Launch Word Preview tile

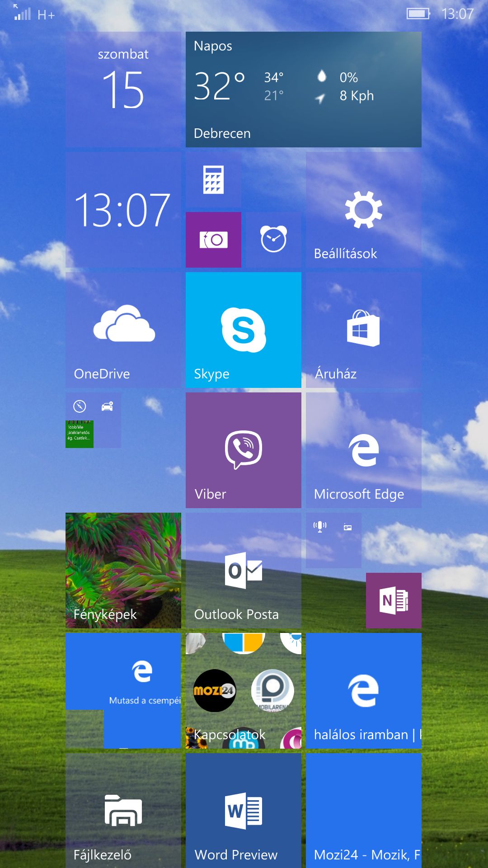pyautogui.click(x=244, y=811)
